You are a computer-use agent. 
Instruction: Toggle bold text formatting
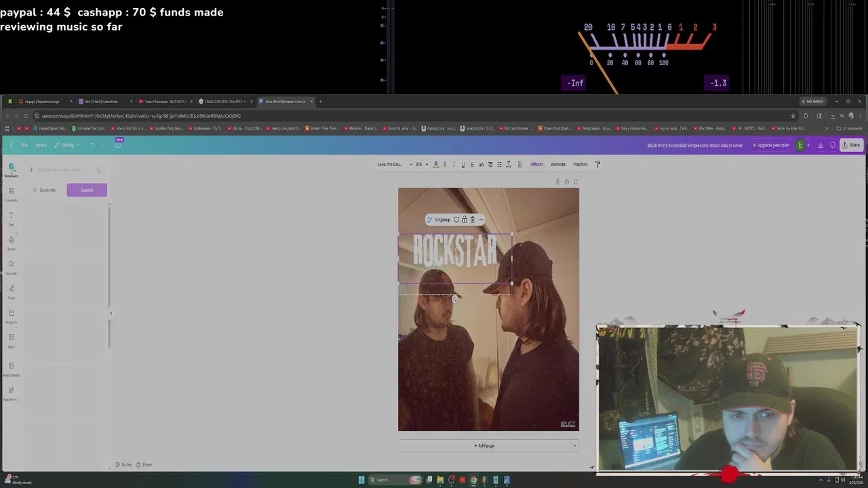(445, 164)
